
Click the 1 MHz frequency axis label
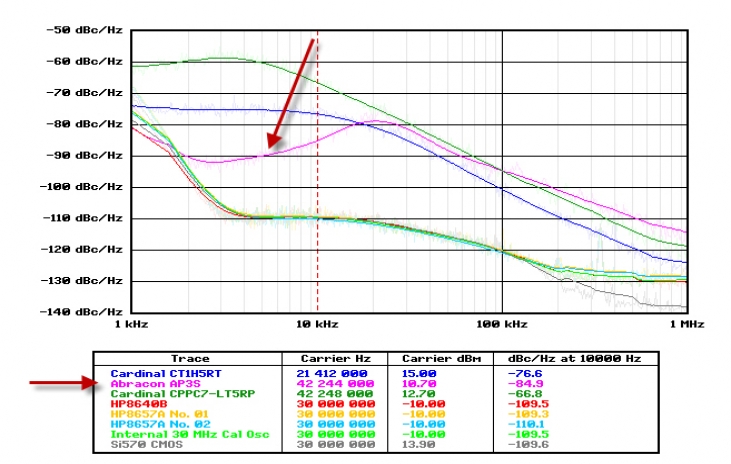686,324
